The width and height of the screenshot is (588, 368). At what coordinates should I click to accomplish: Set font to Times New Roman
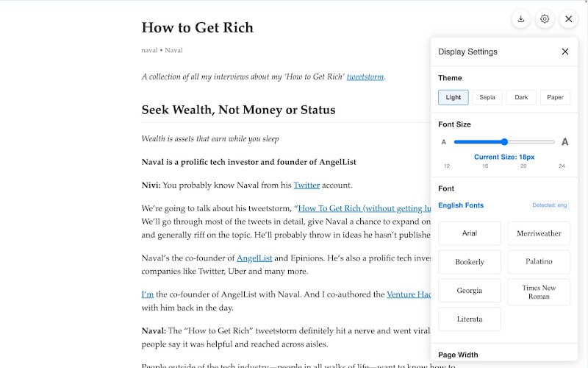[x=539, y=291]
